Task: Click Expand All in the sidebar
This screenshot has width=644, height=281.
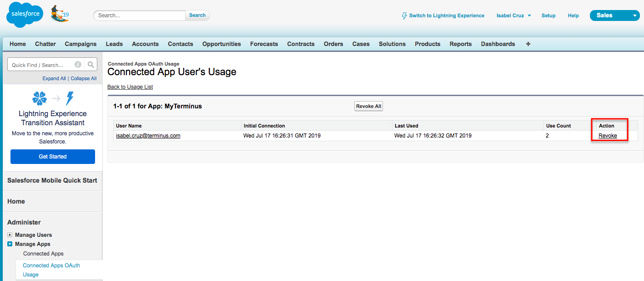Action: tap(54, 78)
